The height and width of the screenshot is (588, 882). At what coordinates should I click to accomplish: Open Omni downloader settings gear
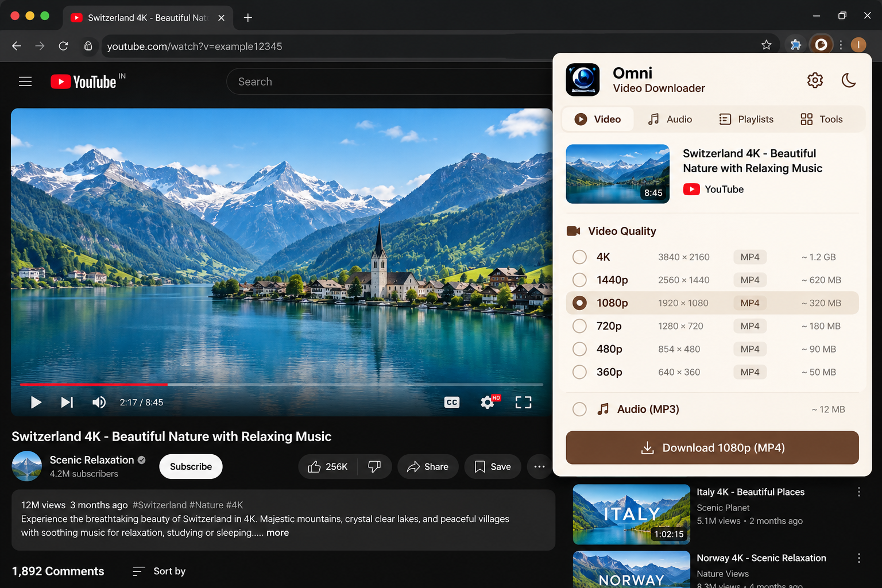click(x=815, y=80)
